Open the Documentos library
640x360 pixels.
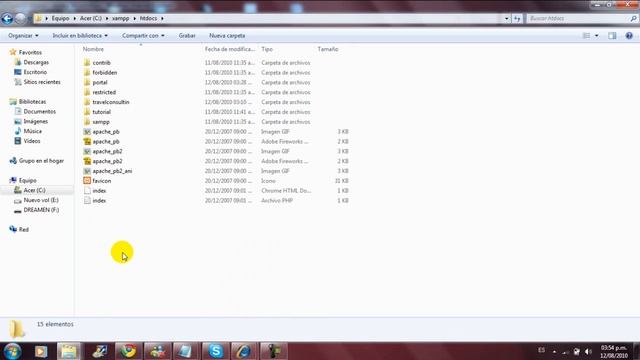pyautogui.click(x=40, y=111)
